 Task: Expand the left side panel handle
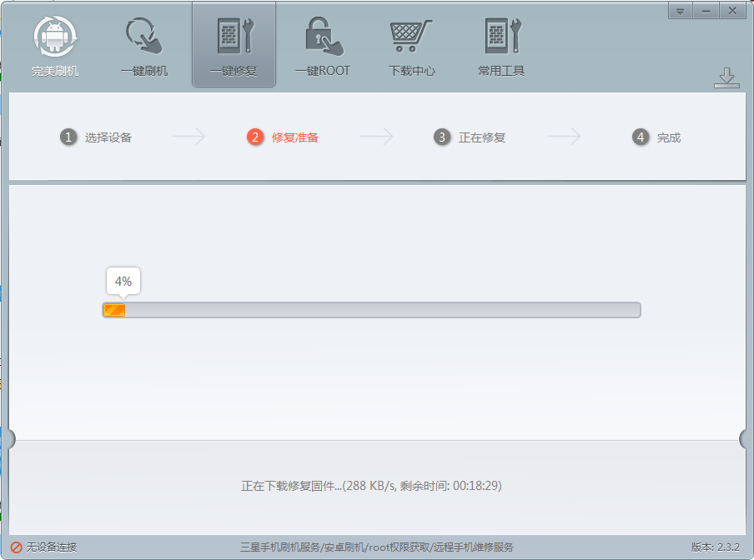click(x=10, y=439)
